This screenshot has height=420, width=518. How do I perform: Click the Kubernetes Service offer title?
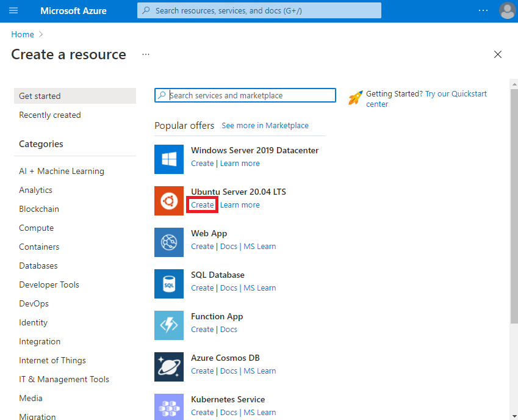point(228,399)
